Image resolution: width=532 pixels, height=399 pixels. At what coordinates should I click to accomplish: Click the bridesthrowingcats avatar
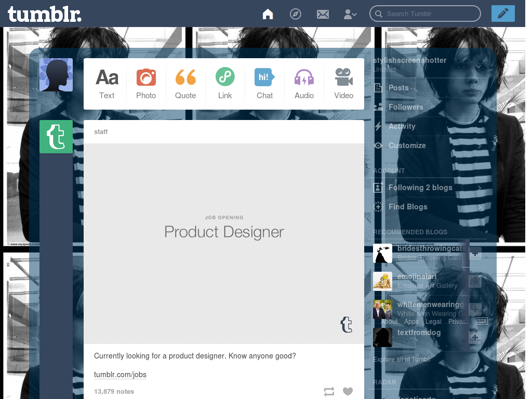click(382, 254)
